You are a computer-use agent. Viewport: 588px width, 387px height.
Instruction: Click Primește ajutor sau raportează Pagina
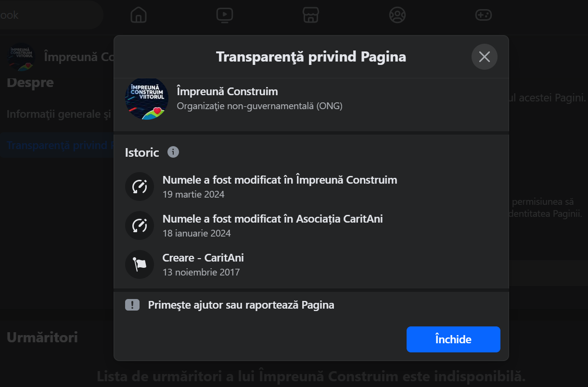(x=241, y=305)
